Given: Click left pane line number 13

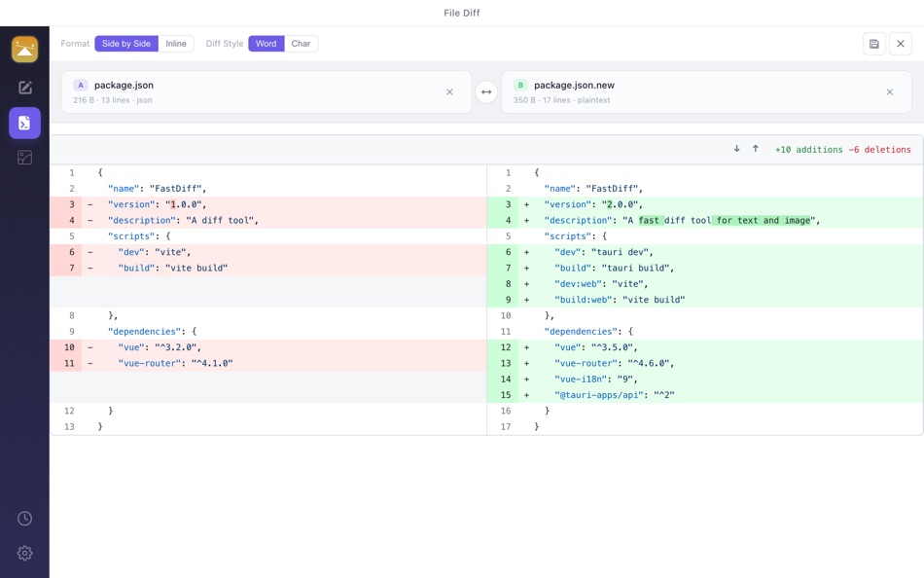Looking at the screenshot, I should pyautogui.click(x=69, y=427).
